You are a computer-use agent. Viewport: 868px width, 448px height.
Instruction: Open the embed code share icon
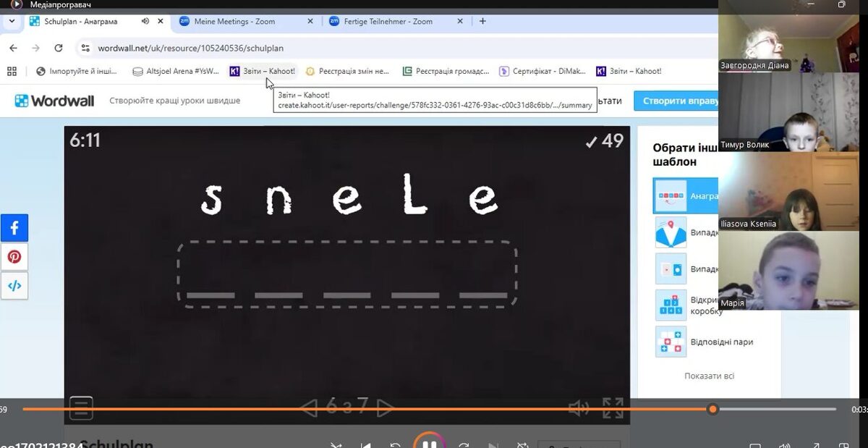14,285
